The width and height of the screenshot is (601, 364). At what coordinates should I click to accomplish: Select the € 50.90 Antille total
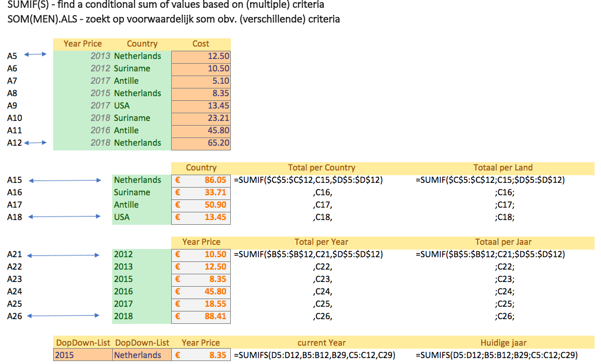pyautogui.click(x=201, y=205)
